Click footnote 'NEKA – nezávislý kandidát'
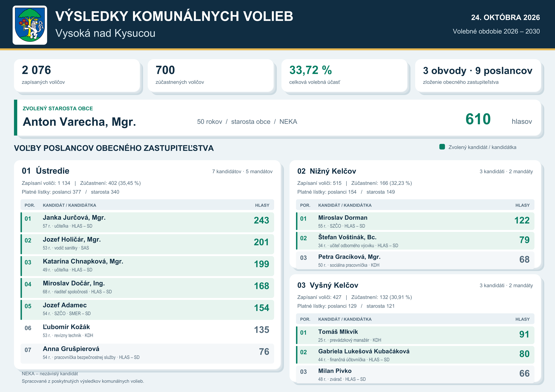The height and width of the screenshot is (392, 555). pyautogui.click(x=50, y=374)
